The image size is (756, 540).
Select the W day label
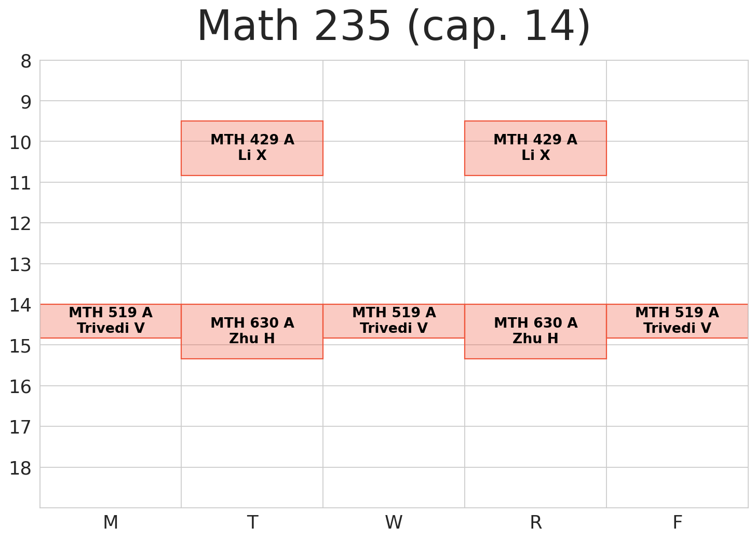pyautogui.click(x=394, y=522)
